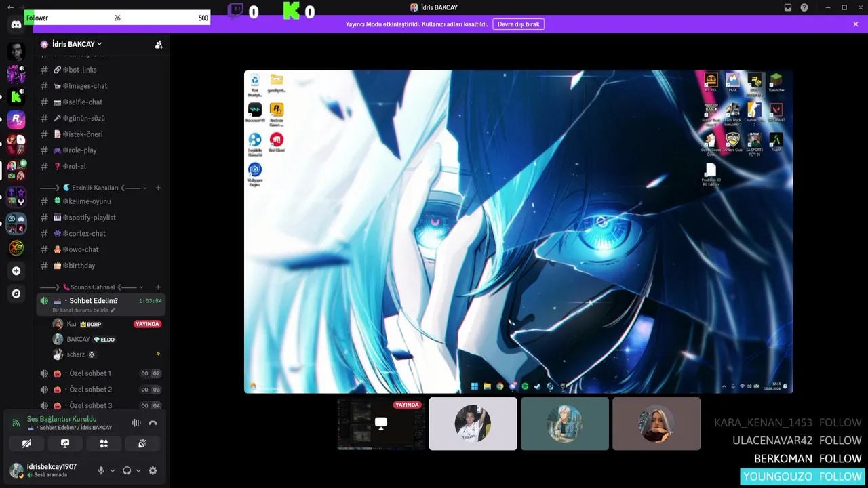The image size is (868, 488).
Task: Open the help question mark icon
Action: [804, 7]
